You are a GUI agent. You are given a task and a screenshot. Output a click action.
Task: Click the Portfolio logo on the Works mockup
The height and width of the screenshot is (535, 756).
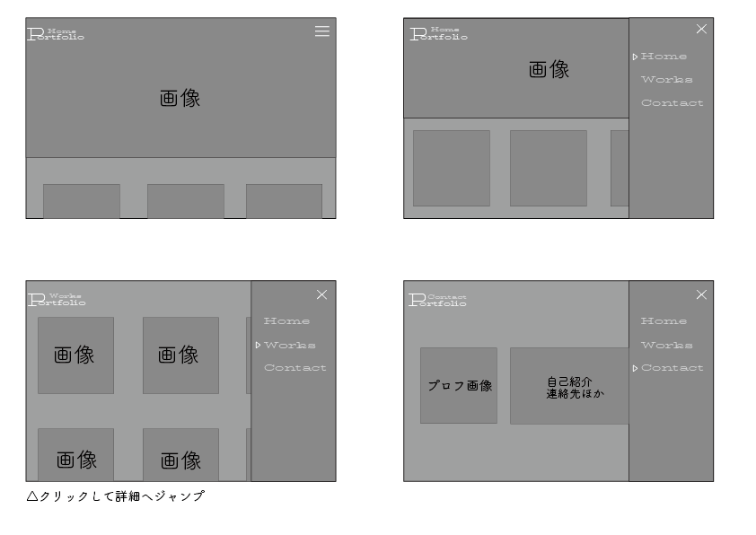tap(57, 300)
